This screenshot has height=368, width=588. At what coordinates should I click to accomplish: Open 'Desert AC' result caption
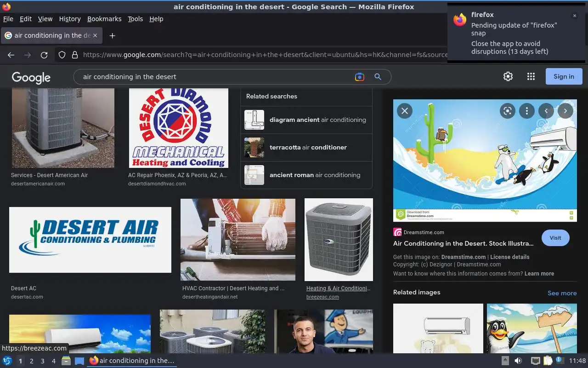pos(23,288)
